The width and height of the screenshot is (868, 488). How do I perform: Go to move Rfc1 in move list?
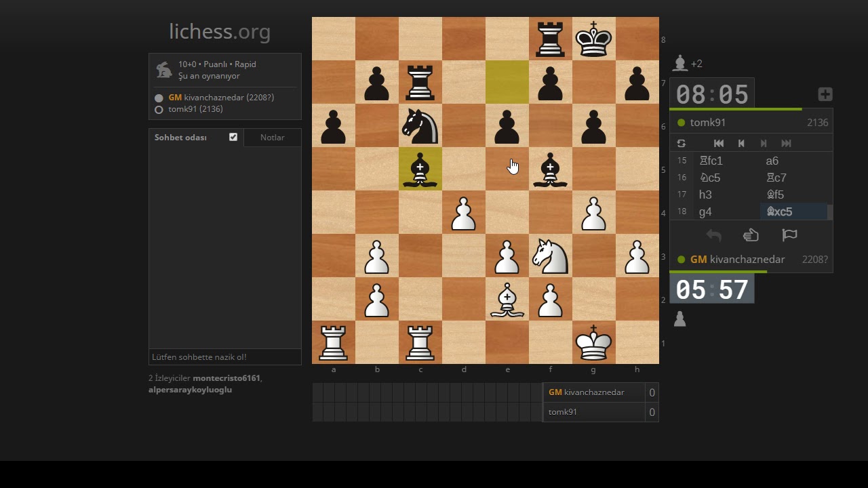tap(726, 161)
